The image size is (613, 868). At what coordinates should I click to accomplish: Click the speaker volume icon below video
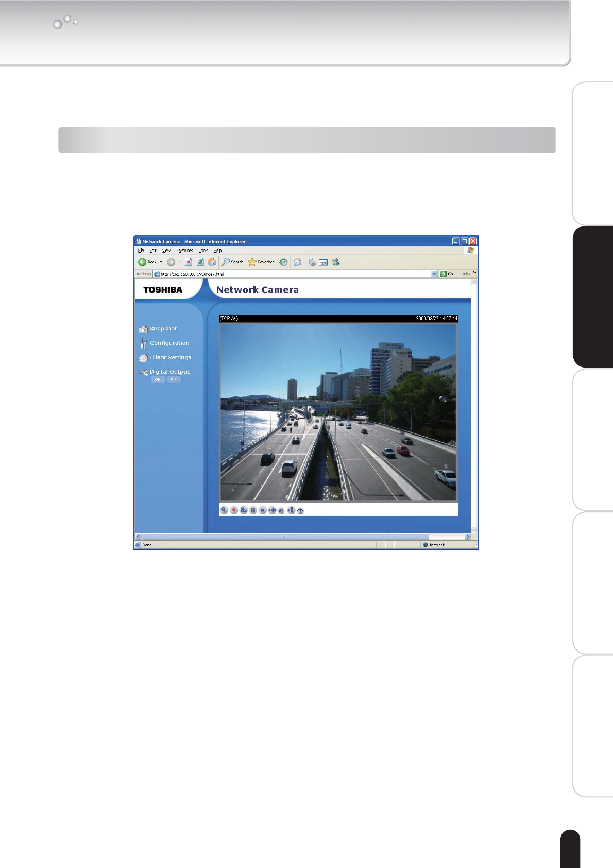(272, 510)
